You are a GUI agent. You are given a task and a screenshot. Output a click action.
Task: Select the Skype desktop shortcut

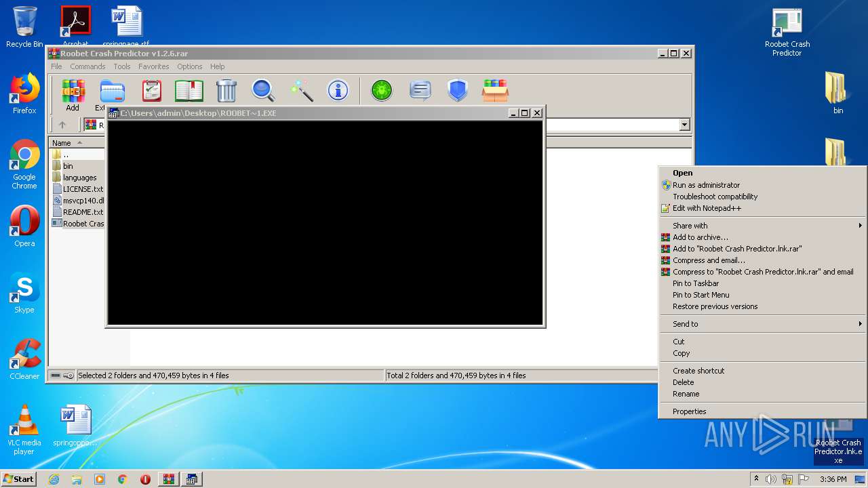(24, 293)
